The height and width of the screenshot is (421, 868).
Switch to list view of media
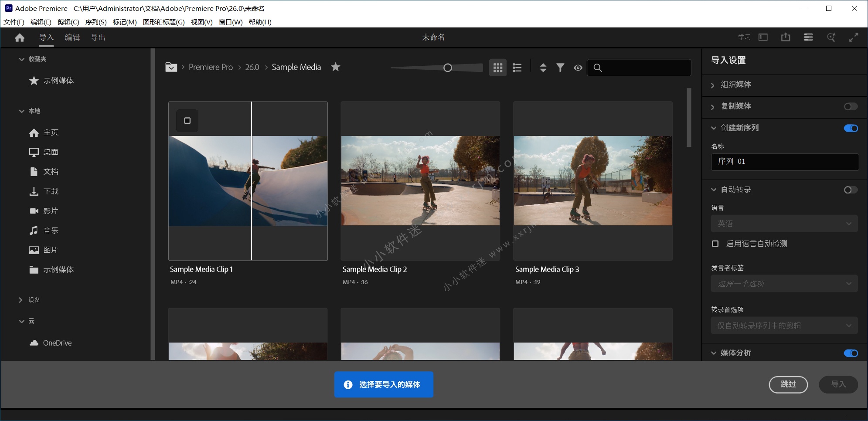[517, 68]
